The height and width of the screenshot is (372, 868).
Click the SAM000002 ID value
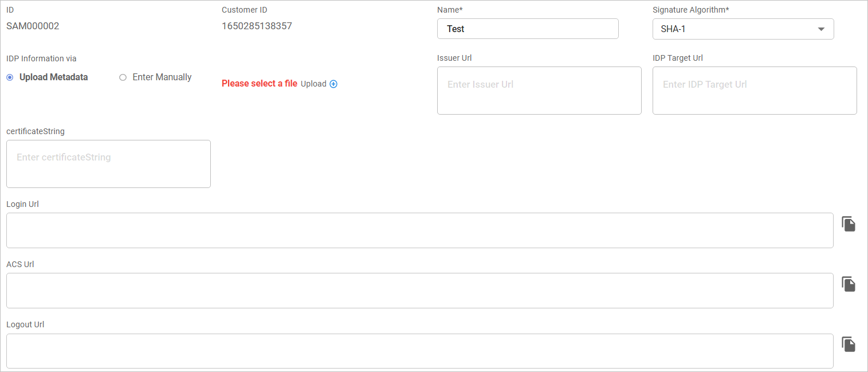[x=33, y=26]
